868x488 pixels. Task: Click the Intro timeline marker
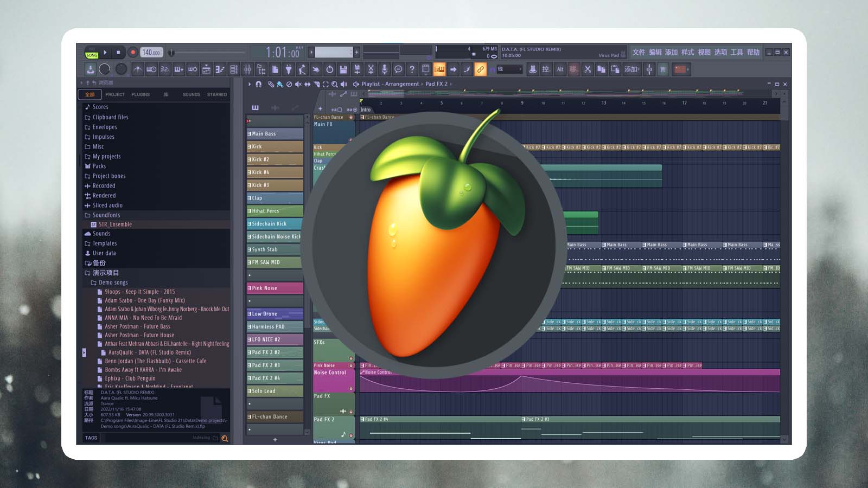pyautogui.click(x=366, y=110)
